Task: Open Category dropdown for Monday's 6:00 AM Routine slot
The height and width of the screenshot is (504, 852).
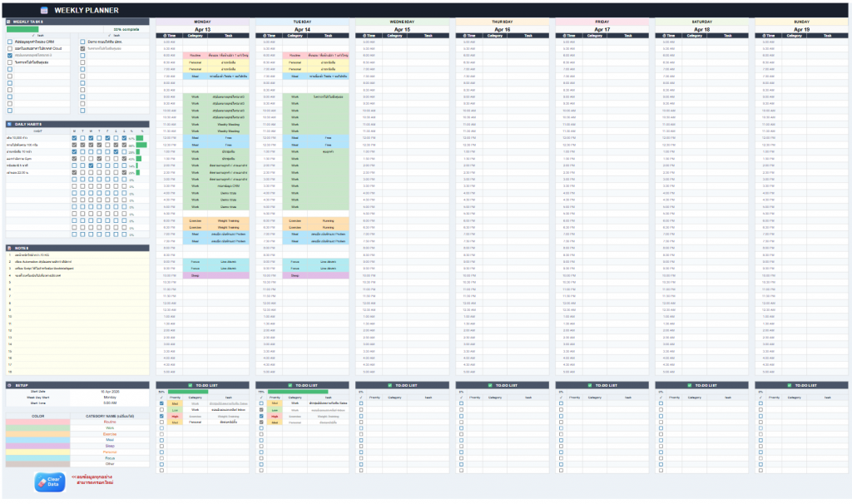Action: point(195,55)
